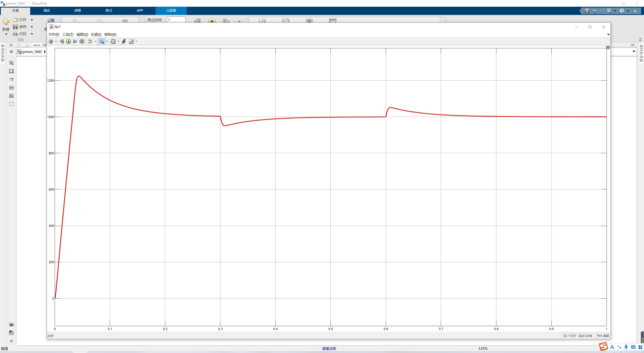Expand the highlight block dropdown arrow
This screenshot has height=353, width=644.
point(95,42)
